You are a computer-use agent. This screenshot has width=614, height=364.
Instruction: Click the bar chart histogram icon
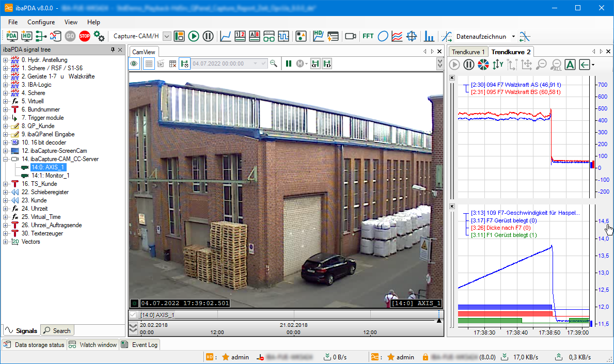pos(429,36)
